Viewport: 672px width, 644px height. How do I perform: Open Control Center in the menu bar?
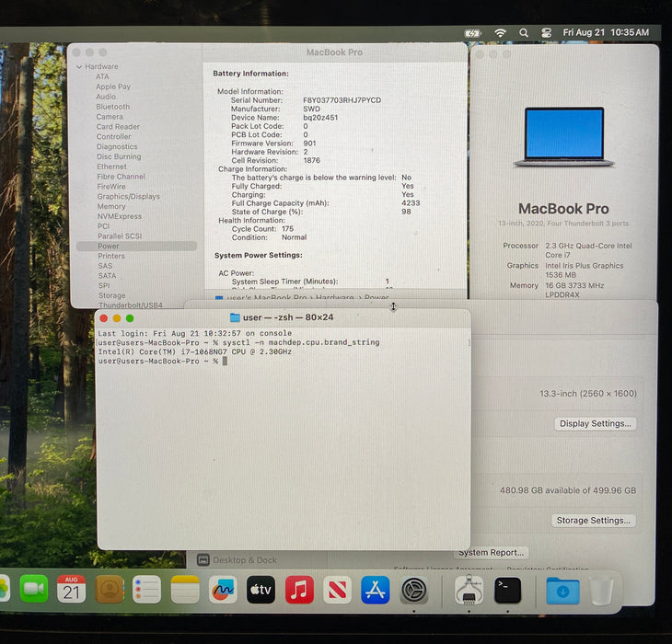(546, 32)
